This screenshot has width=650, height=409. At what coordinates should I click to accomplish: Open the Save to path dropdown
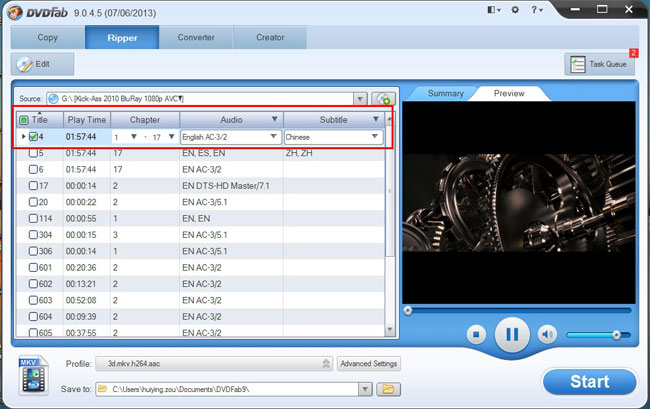365,389
